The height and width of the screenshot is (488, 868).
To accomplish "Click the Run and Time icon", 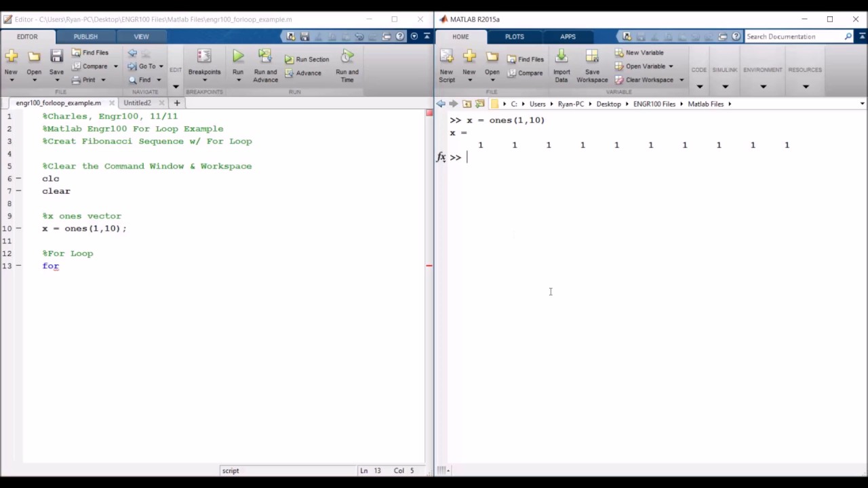I will click(347, 57).
